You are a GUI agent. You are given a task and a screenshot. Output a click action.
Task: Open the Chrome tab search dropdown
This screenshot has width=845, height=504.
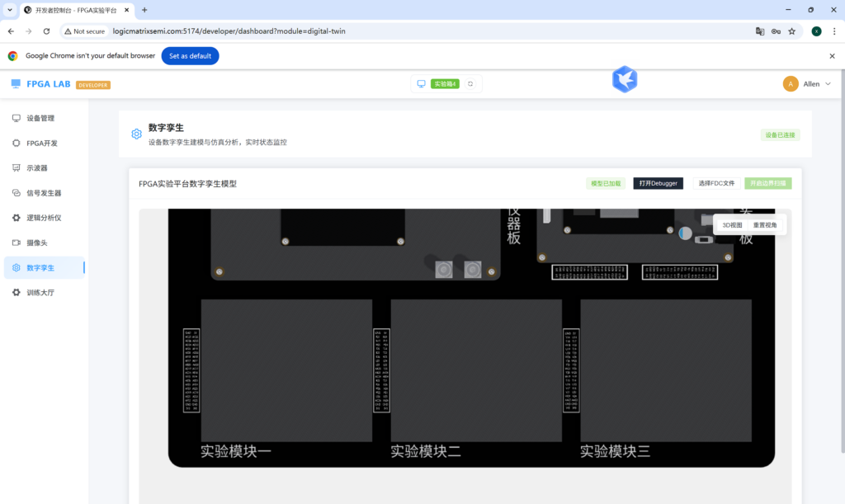click(9, 10)
